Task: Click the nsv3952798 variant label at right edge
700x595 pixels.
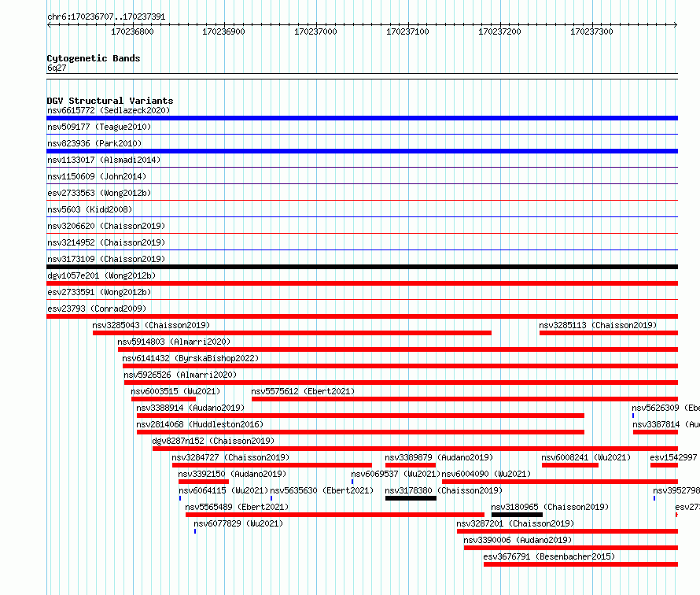Action: click(x=676, y=490)
